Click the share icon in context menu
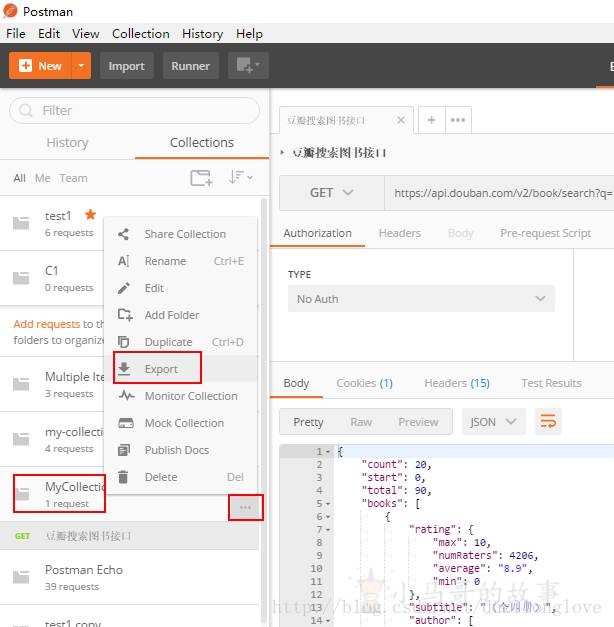Image resolution: width=614 pixels, height=627 pixels. point(124,234)
